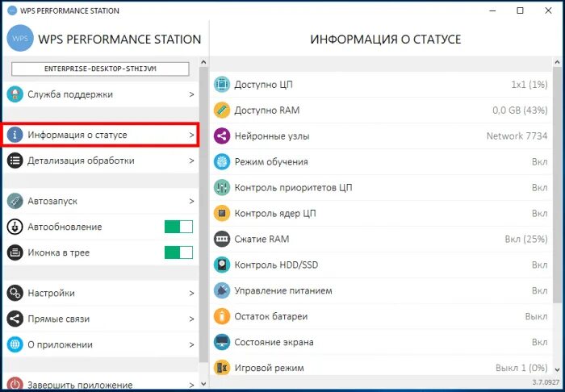The width and height of the screenshot is (565, 392).
Task: Click the Автообновление download icon
Action: click(15, 227)
